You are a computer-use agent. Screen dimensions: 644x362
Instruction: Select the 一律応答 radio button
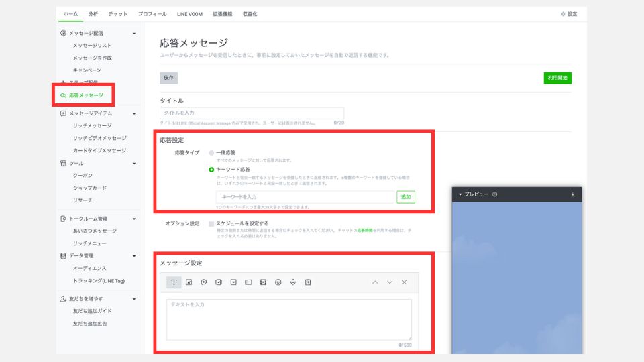[211, 153]
